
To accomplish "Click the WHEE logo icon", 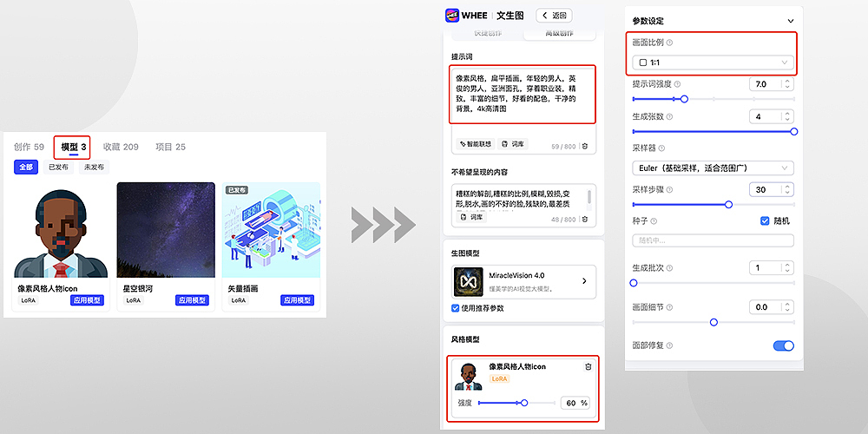I will 452,16.
